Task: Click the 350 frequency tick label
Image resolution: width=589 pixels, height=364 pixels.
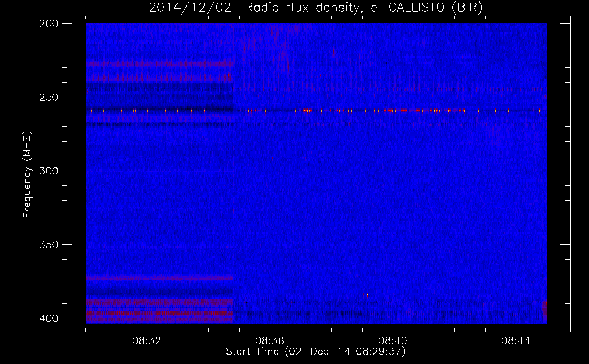Action: [x=48, y=245]
